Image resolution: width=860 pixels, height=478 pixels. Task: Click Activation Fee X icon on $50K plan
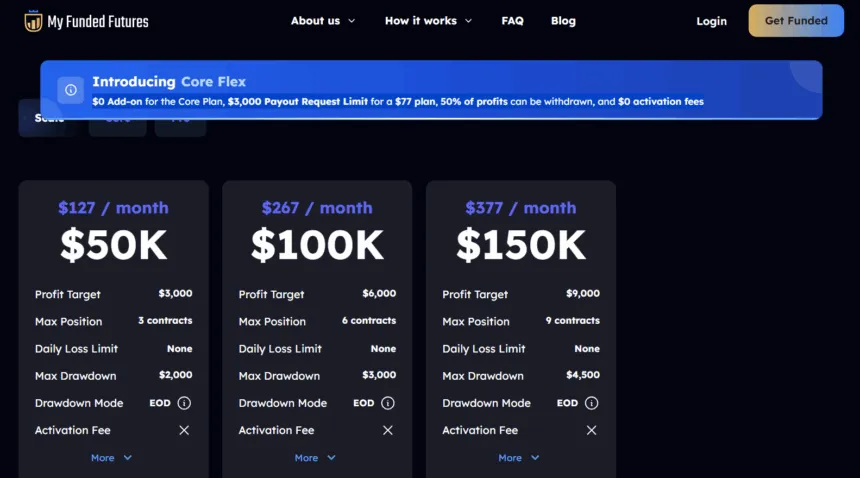tap(184, 430)
